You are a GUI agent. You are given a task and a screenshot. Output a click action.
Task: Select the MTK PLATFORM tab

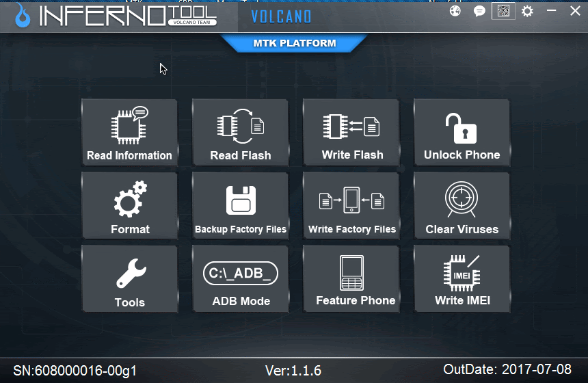click(295, 43)
